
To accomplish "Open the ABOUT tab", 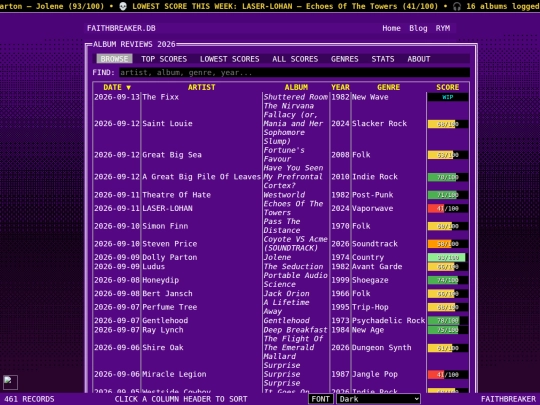I will pos(418,59).
